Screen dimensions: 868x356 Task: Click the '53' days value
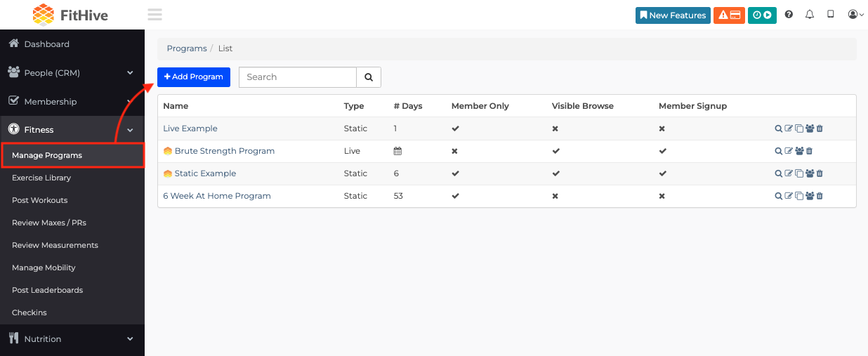398,196
